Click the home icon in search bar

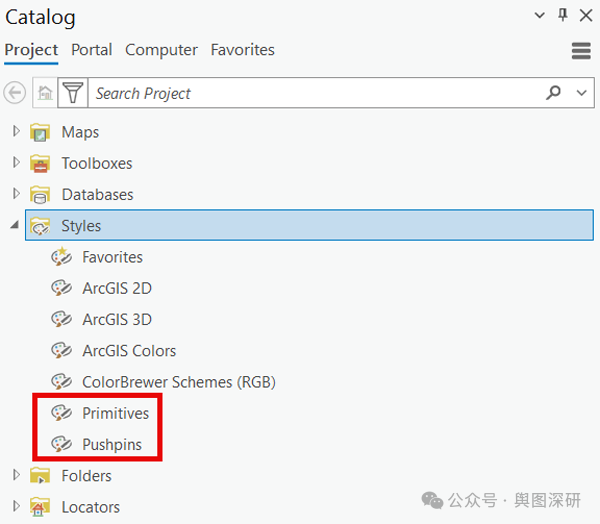pyautogui.click(x=45, y=93)
